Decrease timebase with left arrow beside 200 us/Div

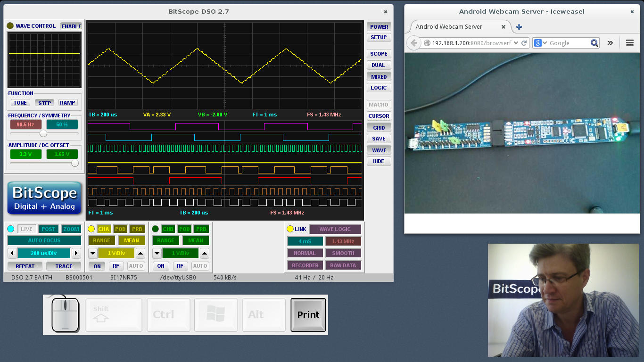[12, 253]
